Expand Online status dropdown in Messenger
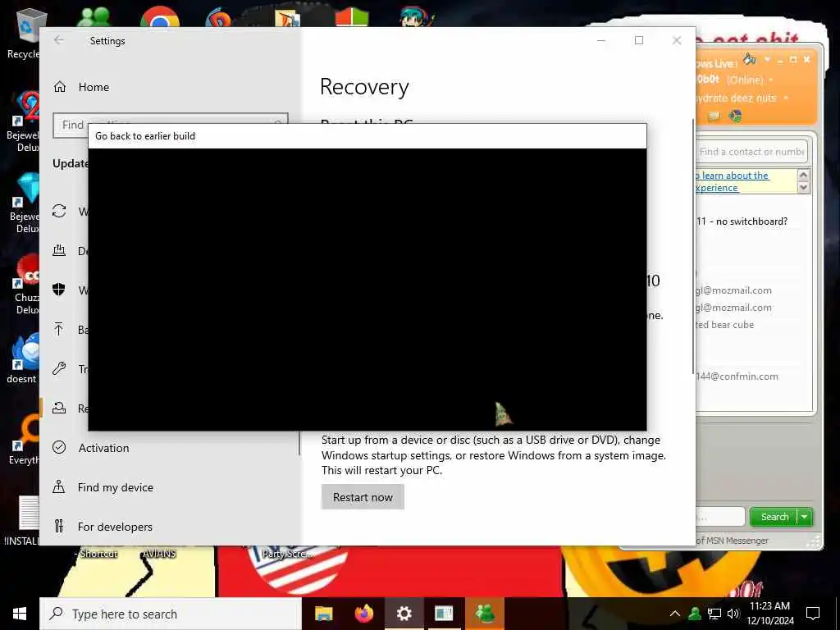 (x=771, y=80)
